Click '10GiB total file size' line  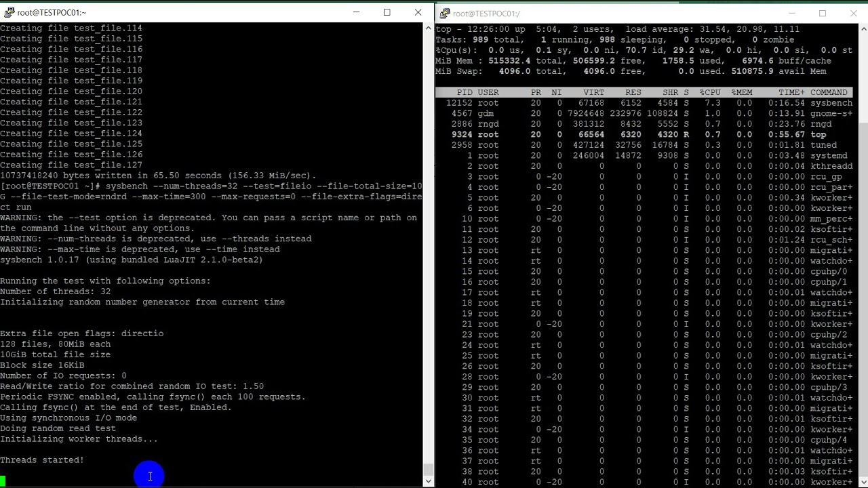(56, 354)
